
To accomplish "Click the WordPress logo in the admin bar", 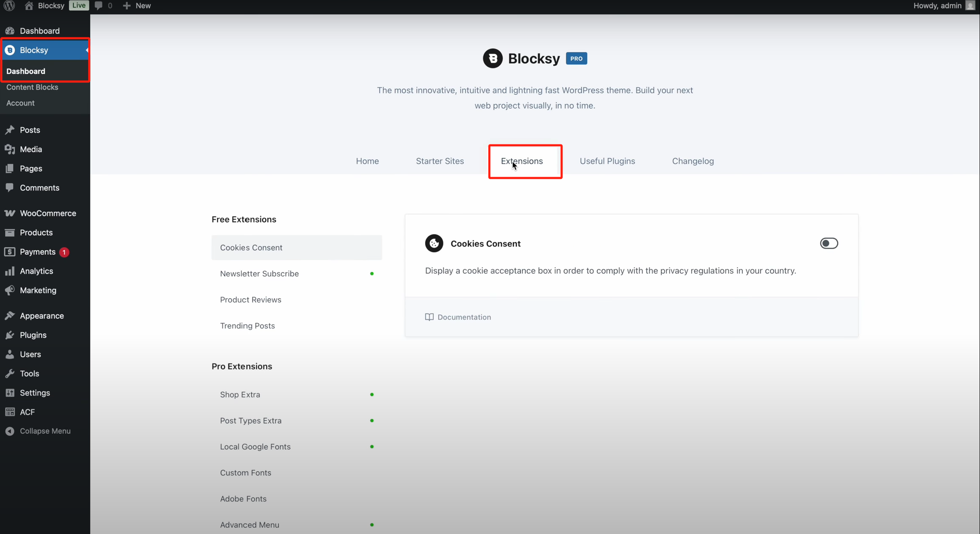I will 9,6.
